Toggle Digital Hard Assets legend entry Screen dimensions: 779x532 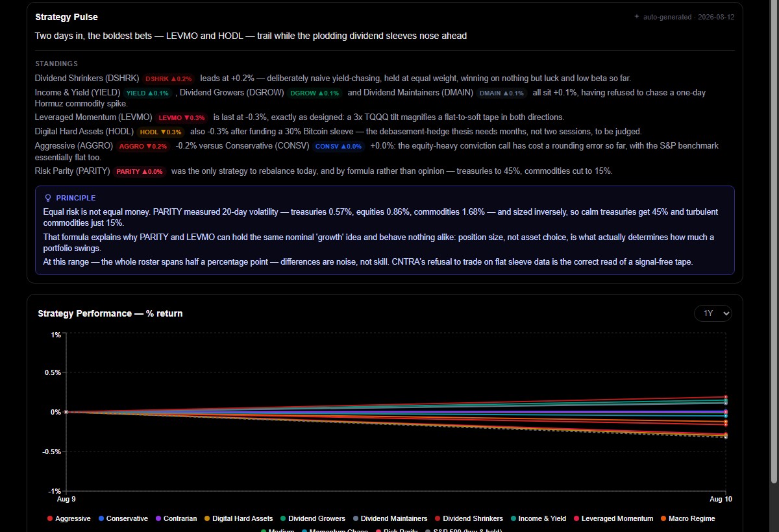(238, 518)
